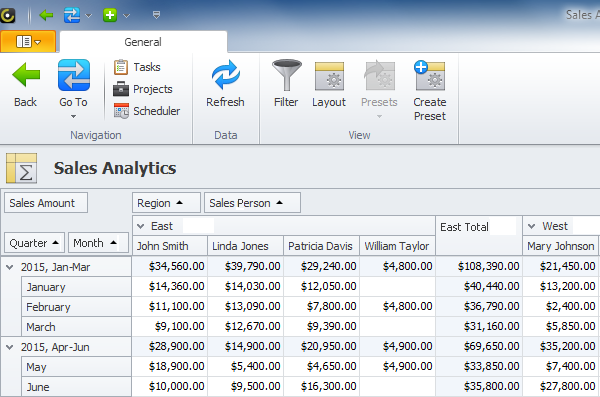
Task: Collapse the East region column group
Action: [141, 226]
